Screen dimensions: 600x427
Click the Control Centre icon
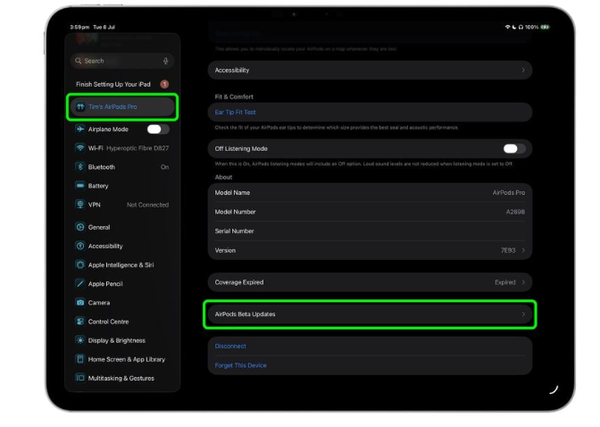pyautogui.click(x=80, y=321)
